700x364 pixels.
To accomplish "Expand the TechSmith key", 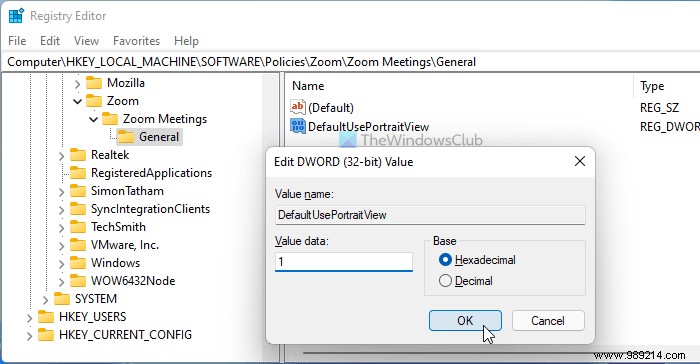I will 61,228.
